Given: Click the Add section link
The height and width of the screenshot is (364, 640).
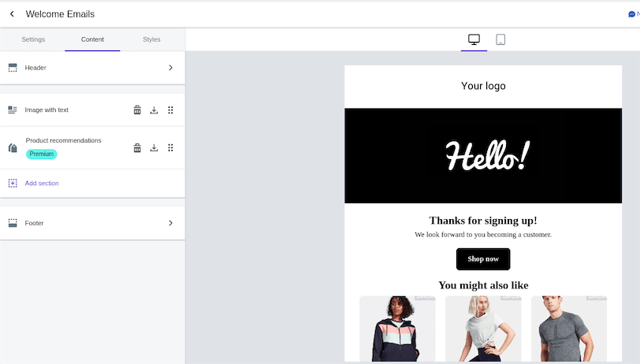Looking at the screenshot, I should [x=42, y=183].
